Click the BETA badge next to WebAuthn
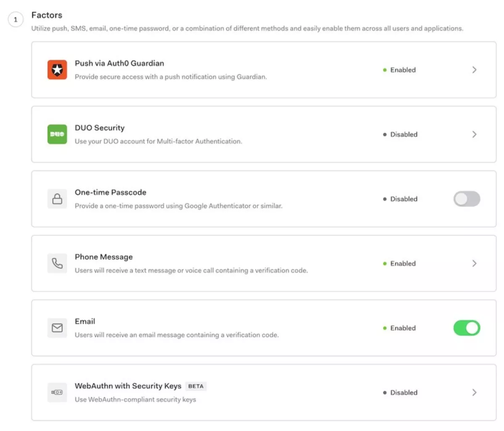504x431 pixels. [x=196, y=386]
